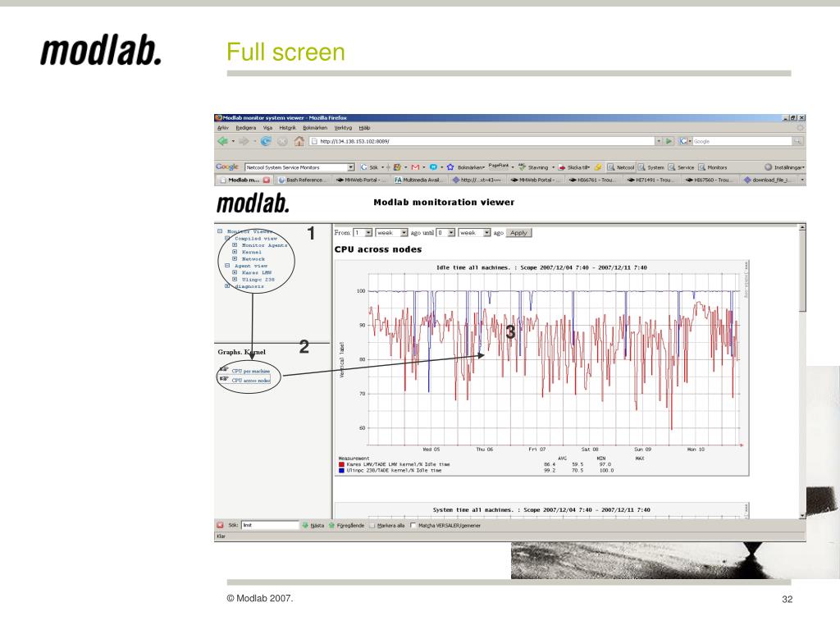Click the Apply button

pyautogui.click(x=518, y=232)
